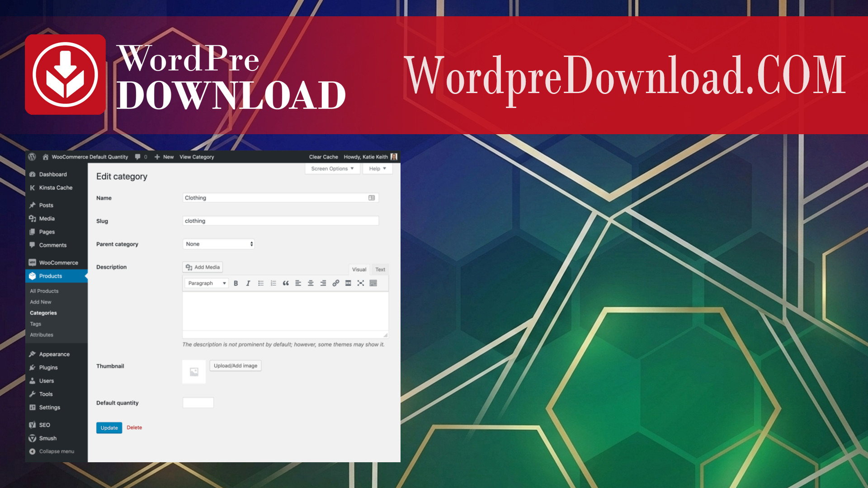Click the Upload/Add image button
This screenshot has width=868, height=488.
[x=236, y=366]
